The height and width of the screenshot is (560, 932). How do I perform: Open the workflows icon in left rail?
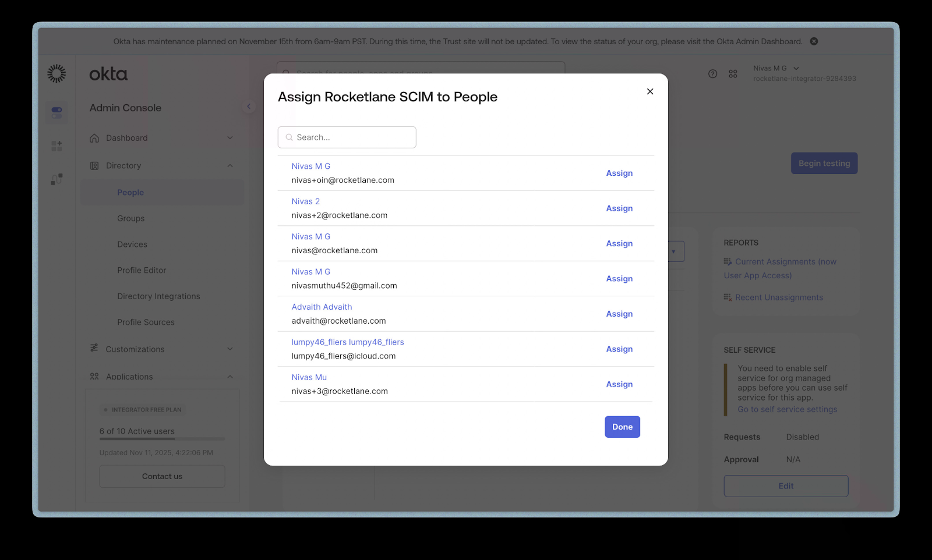point(57,179)
